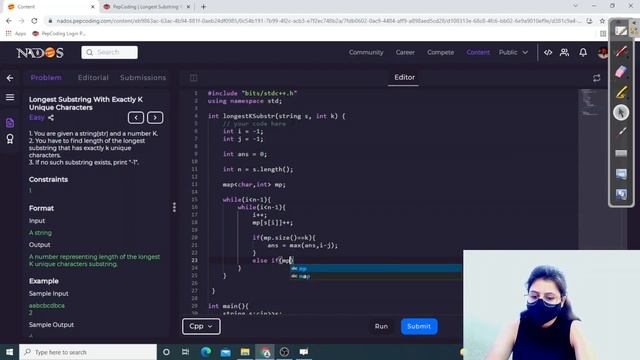Screen dimensions: 640x360
Task: Click the NADOS logo
Action: click(x=40, y=53)
